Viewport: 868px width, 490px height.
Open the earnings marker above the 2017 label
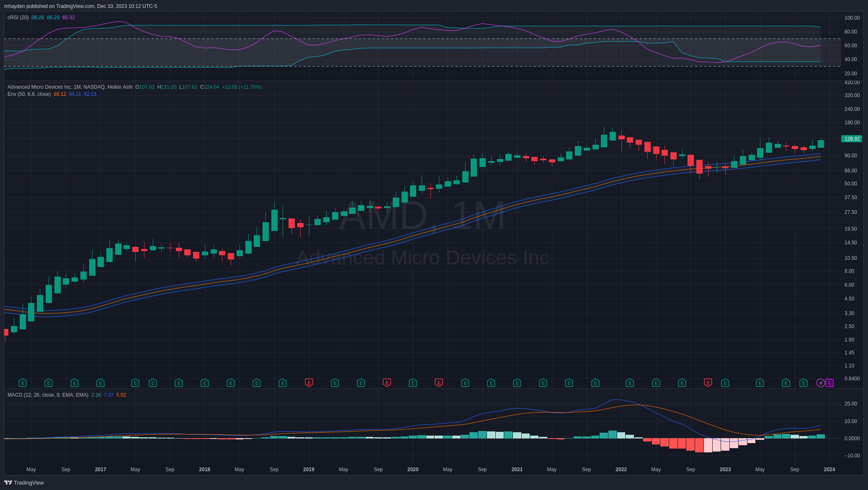[x=100, y=383]
